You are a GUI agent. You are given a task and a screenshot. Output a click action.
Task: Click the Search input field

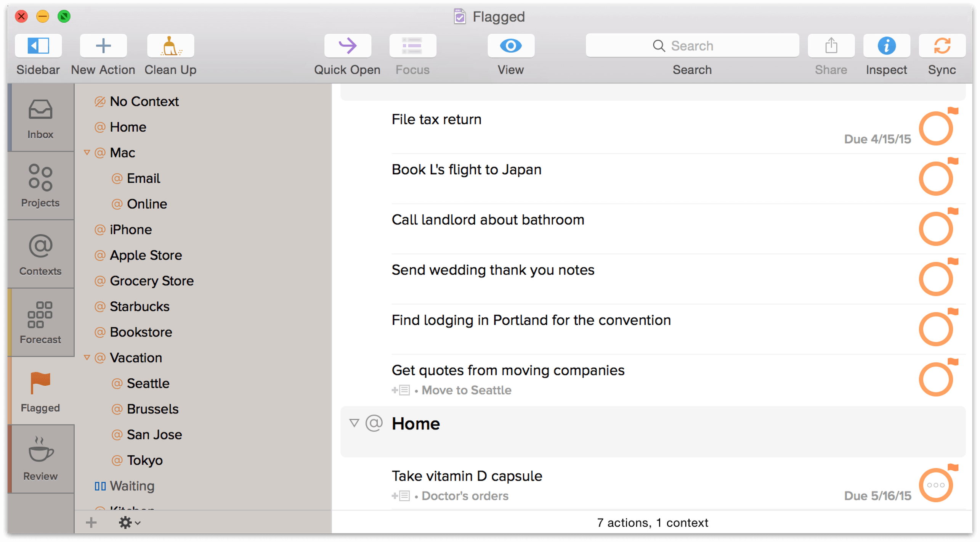[x=692, y=46]
